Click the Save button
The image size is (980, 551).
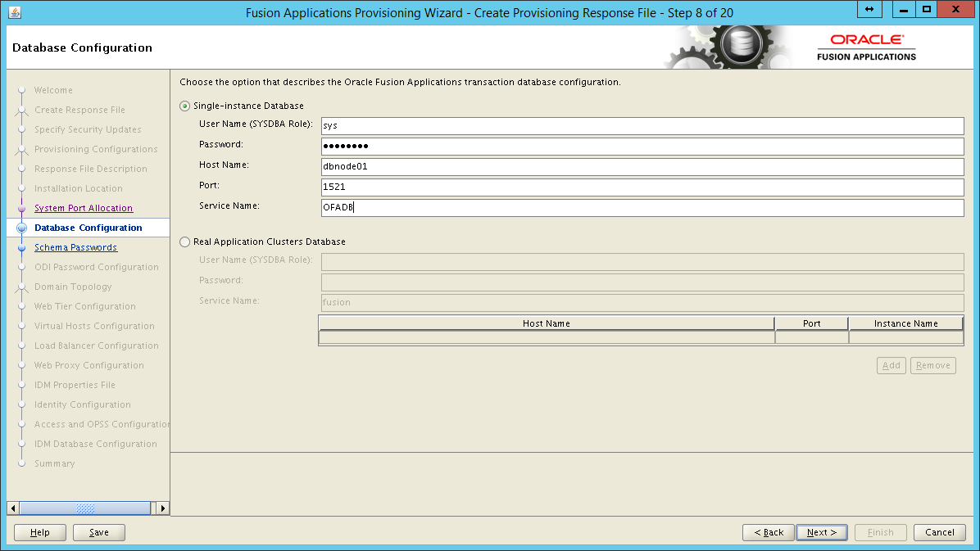click(x=99, y=532)
